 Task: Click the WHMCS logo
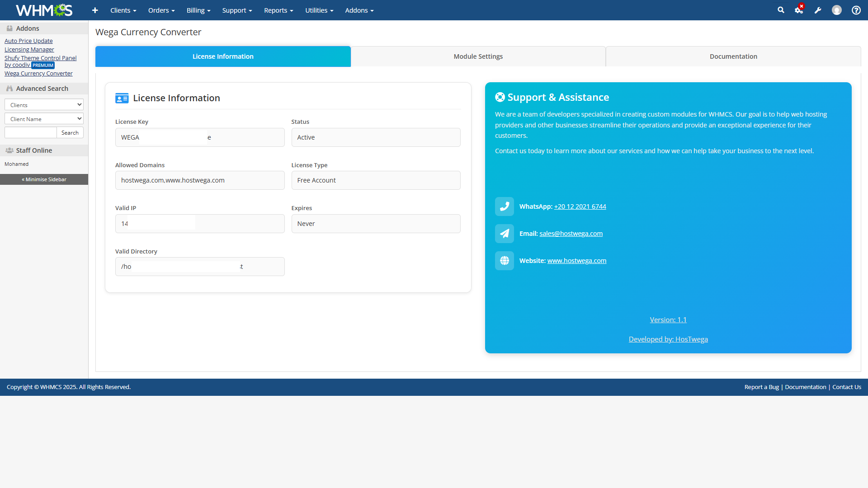tap(44, 10)
